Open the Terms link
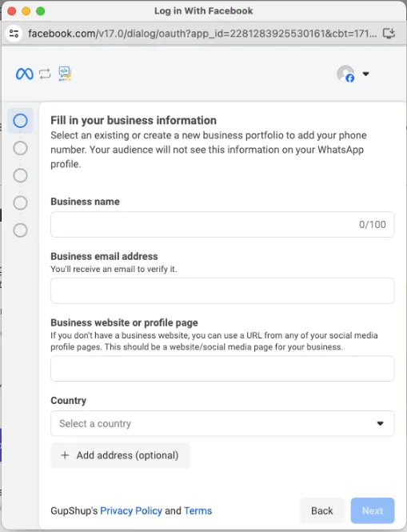 [198, 510]
